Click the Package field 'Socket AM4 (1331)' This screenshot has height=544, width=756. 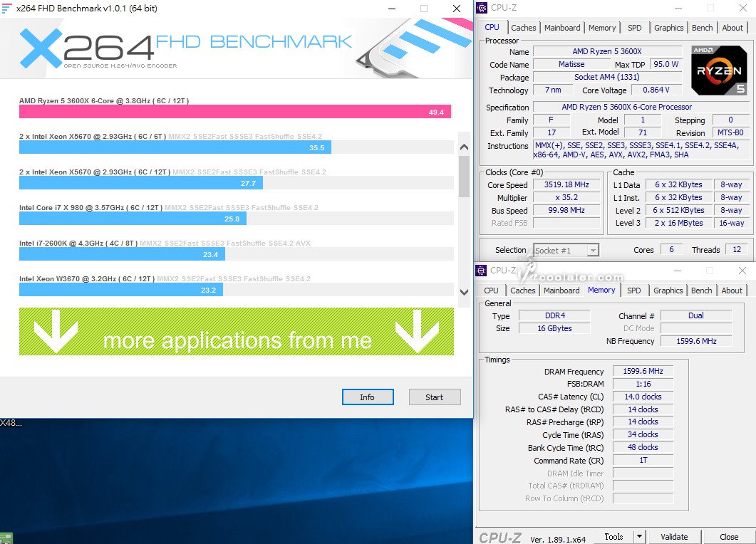tap(607, 77)
